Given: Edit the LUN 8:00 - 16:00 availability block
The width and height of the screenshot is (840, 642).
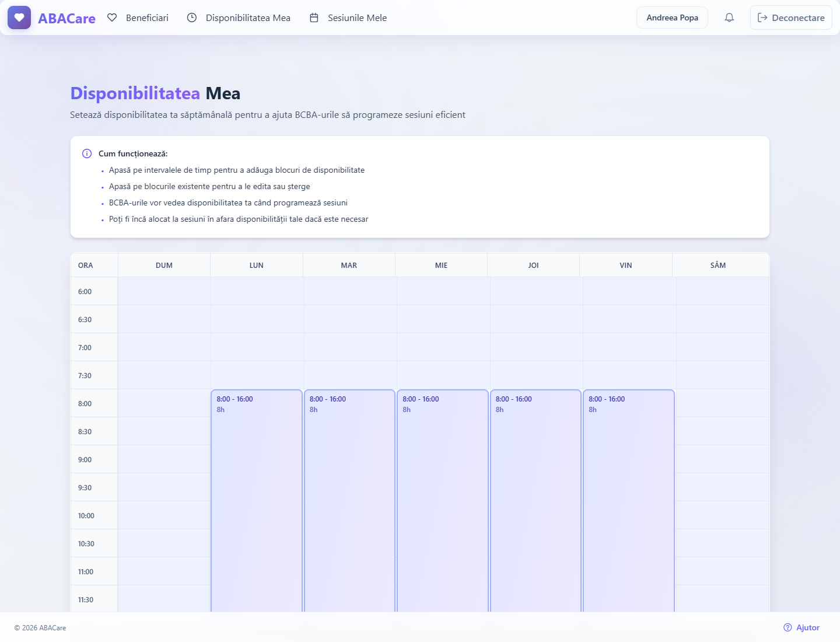Looking at the screenshot, I should pyautogui.click(x=257, y=501).
